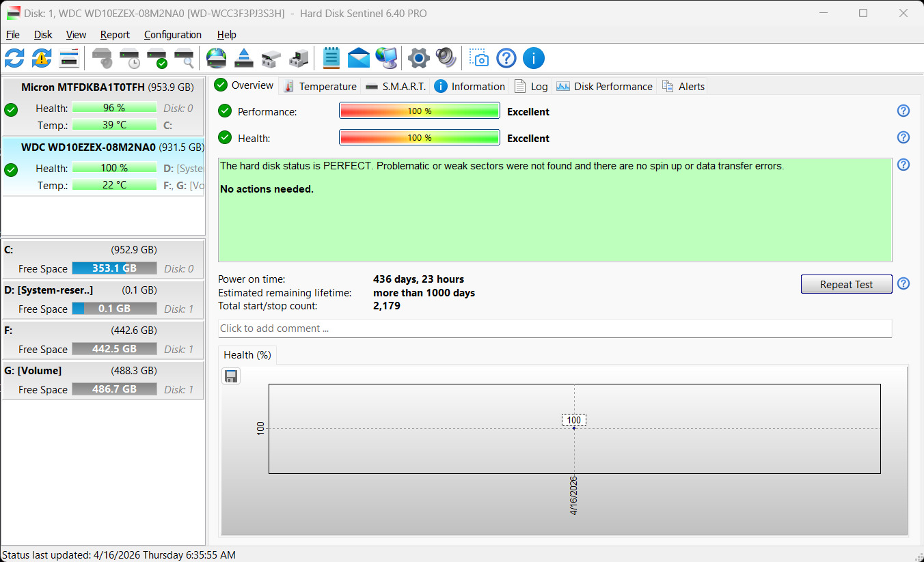Open the blue notepad report icon
Viewport: 924px width, 562px height.
point(331,58)
